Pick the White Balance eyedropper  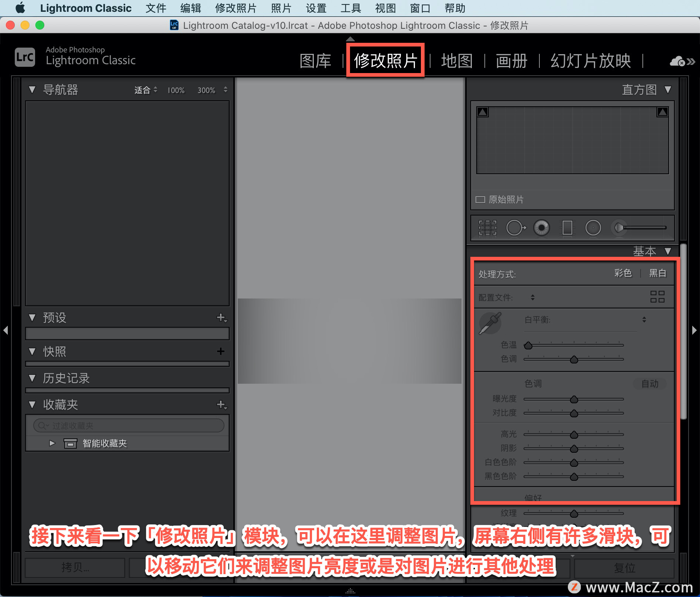point(490,323)
